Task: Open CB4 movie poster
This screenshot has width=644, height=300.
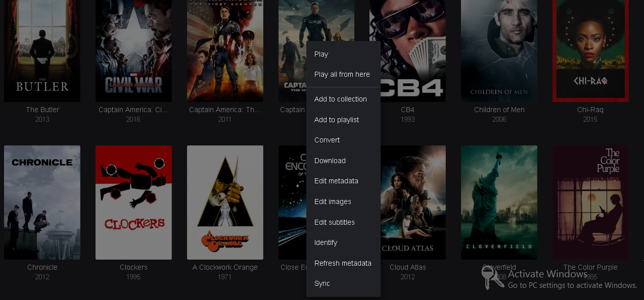Action: tap(413, 51)
